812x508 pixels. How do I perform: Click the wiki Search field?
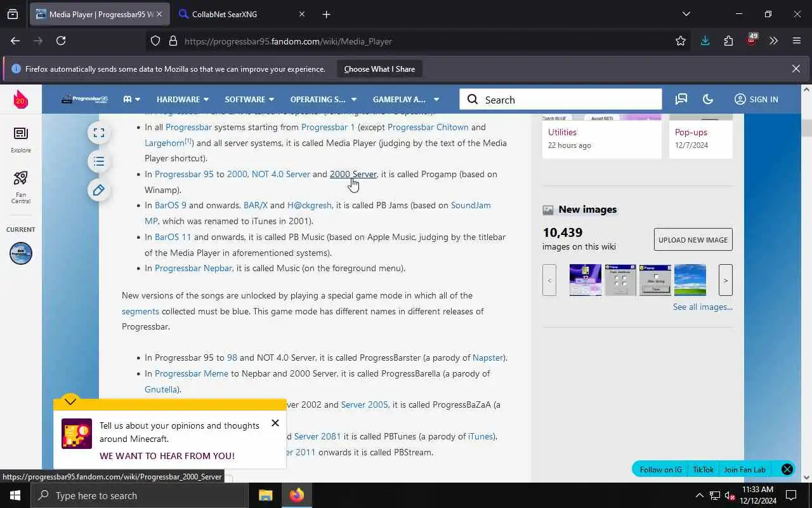(561, 99)
